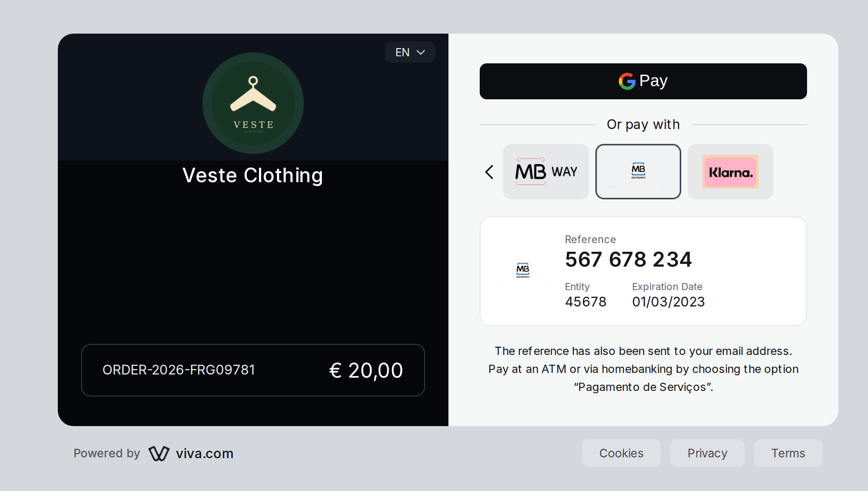Screen dimensions: 868x491
Task: Click the expiration date 01/03/2023
Action: tap(668, 302)
